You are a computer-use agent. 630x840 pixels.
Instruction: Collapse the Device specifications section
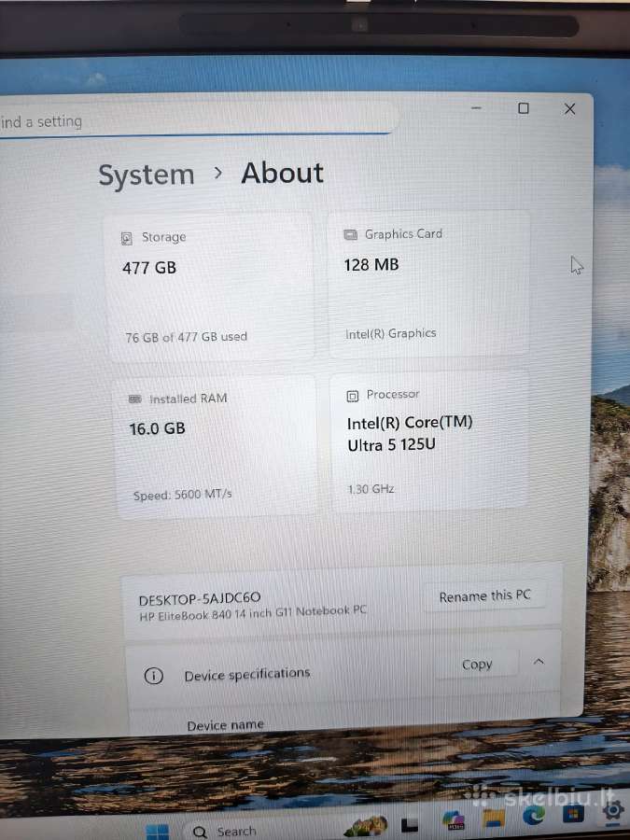539,662
